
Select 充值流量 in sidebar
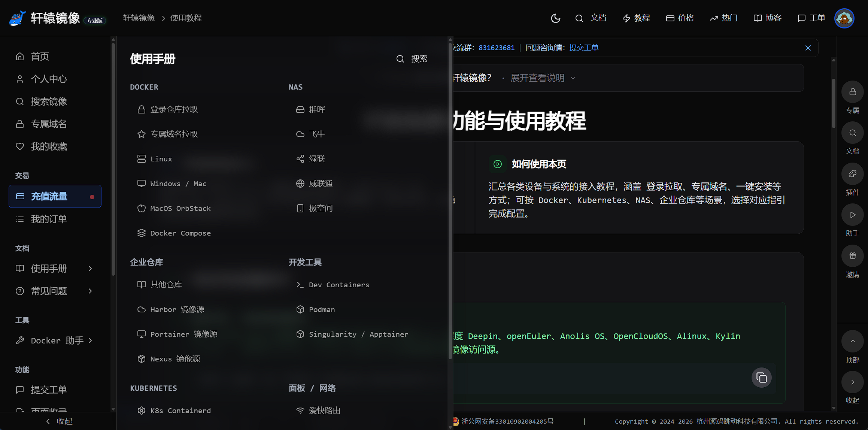click(55, 196)
